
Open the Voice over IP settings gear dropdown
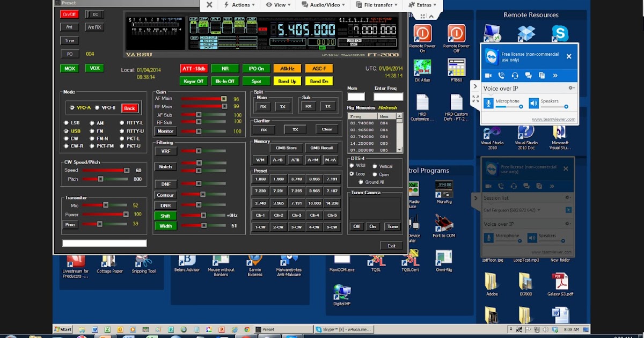click(571, 88)
